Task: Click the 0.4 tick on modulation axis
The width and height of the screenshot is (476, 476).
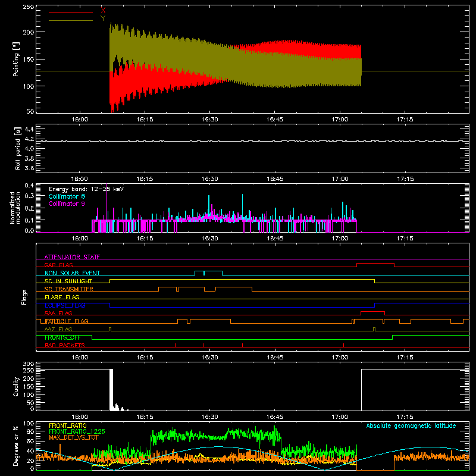Action: click(x=29, y=186)
